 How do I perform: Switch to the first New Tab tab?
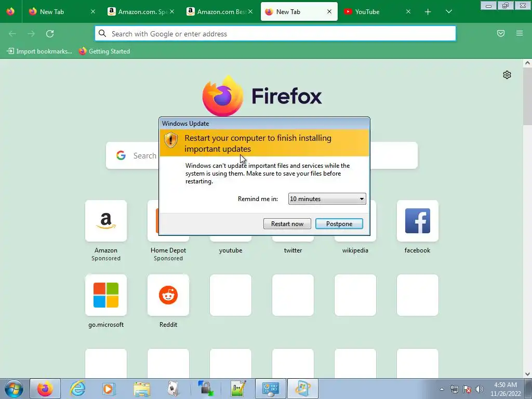pyautogui.click(x=62, y=11)
